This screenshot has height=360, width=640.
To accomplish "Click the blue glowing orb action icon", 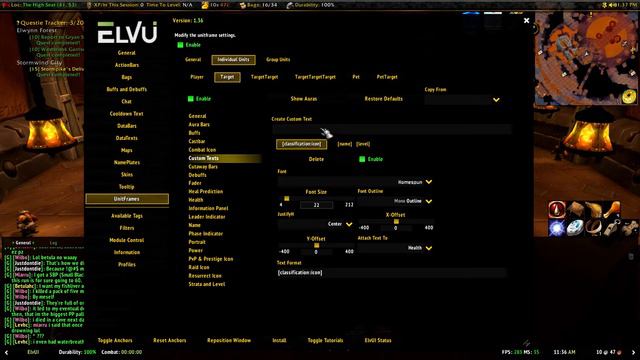I will tap(557, 228).
